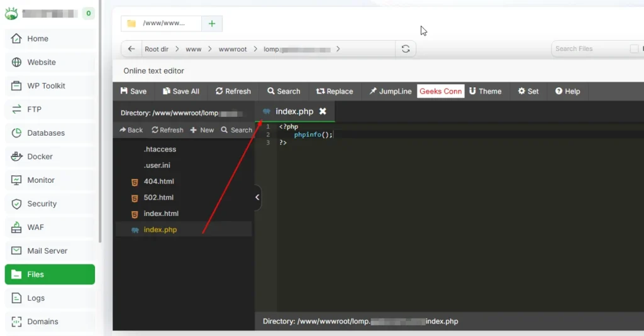Navigate to wwwroot breadcrumb
Image resolution: width=644 pixels, height=336 pixels.
coord(233,49)
